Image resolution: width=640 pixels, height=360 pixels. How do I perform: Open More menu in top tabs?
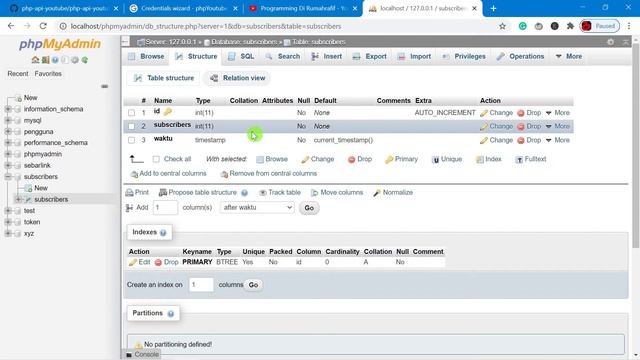(569, 56)
